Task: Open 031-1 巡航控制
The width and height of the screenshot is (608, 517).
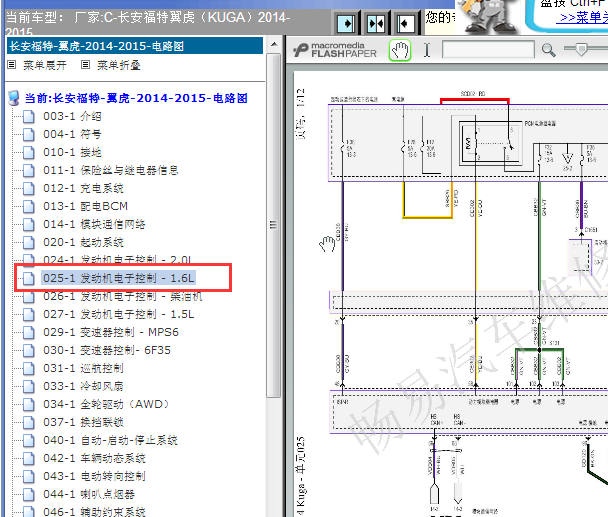Action: 83,368
